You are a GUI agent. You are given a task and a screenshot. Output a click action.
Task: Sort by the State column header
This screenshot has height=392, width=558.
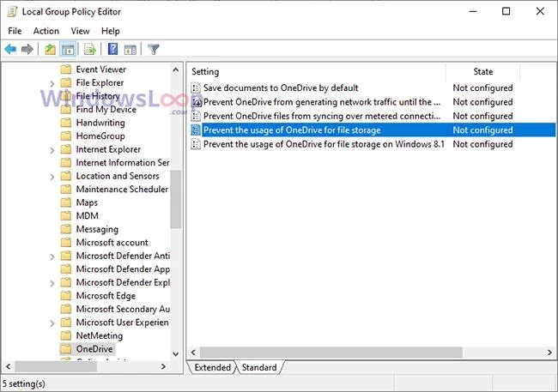(x=483, y=71)
